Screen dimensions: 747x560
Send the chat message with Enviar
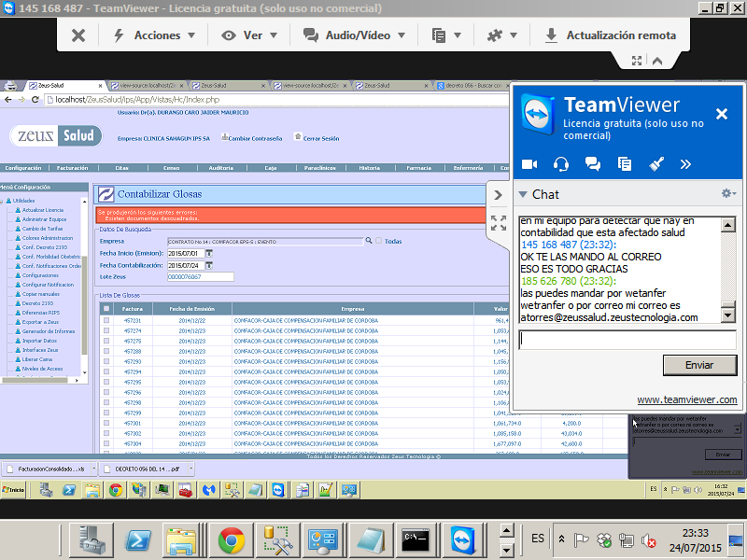(x=699, y=365)
